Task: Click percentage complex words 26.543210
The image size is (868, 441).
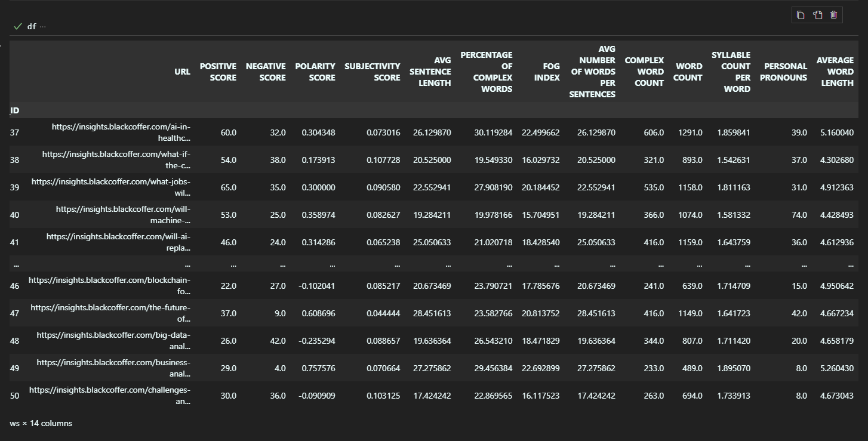Action: click(493, 341)
